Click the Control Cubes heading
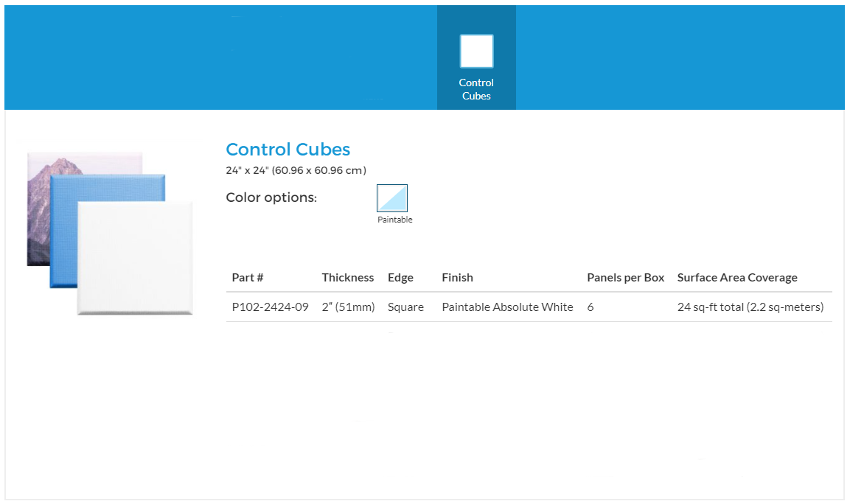 pyautogui.click(x=288, y=149)
